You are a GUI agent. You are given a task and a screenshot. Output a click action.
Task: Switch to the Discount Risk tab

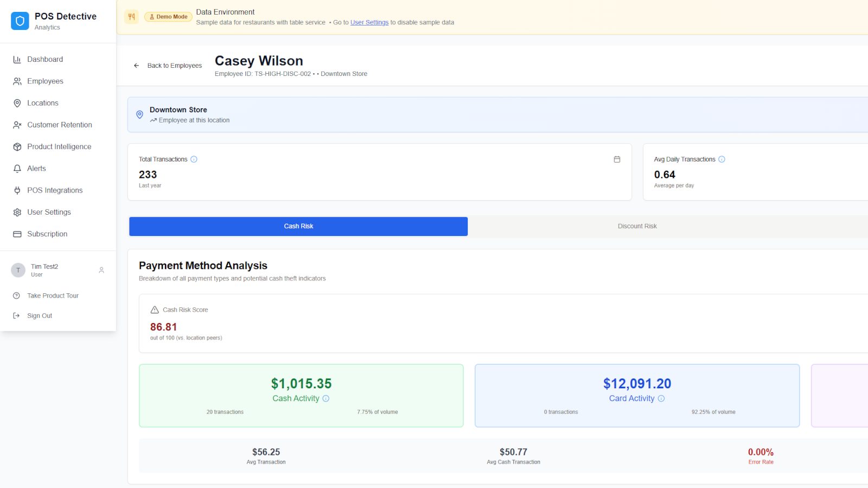[x=637, y=226]
